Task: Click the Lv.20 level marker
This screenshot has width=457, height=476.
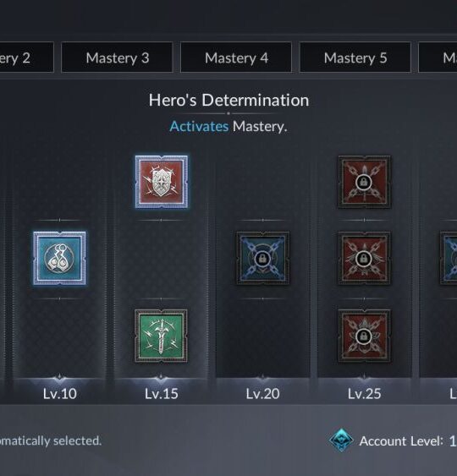Action: pyautogui.click(x=263, y=394)
